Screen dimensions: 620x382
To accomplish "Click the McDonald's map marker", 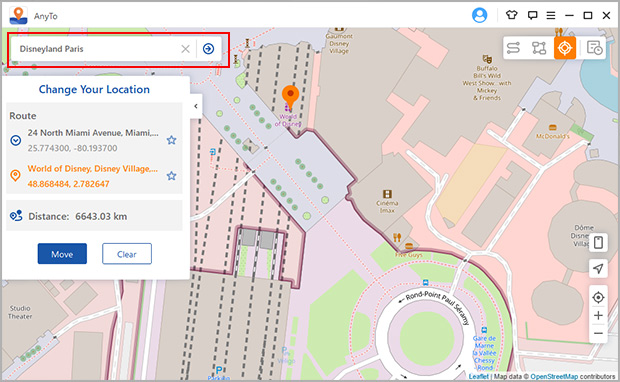I will [552, 128].
